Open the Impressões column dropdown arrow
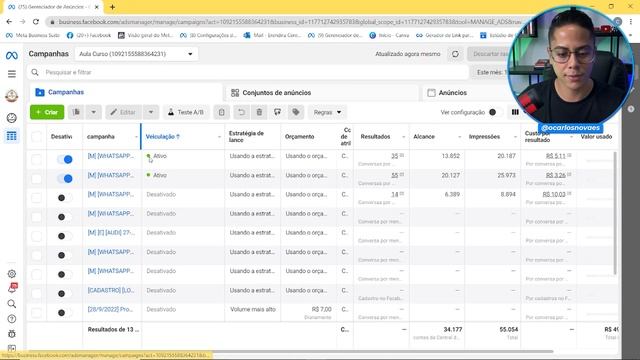 point(515,137)
